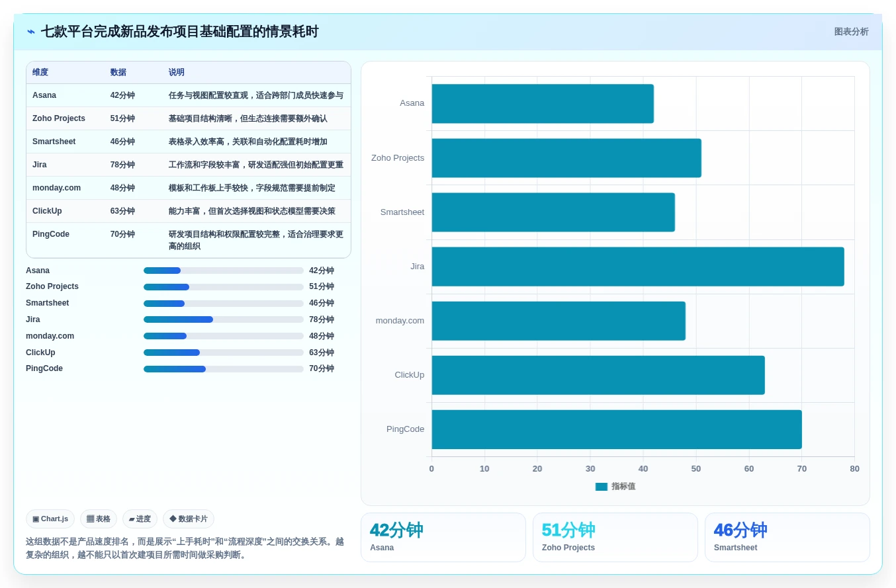Click description 表格录入效率高
The height and width of the screenshot is (588, 896).
pyautogui.click(x=248, y=142)
